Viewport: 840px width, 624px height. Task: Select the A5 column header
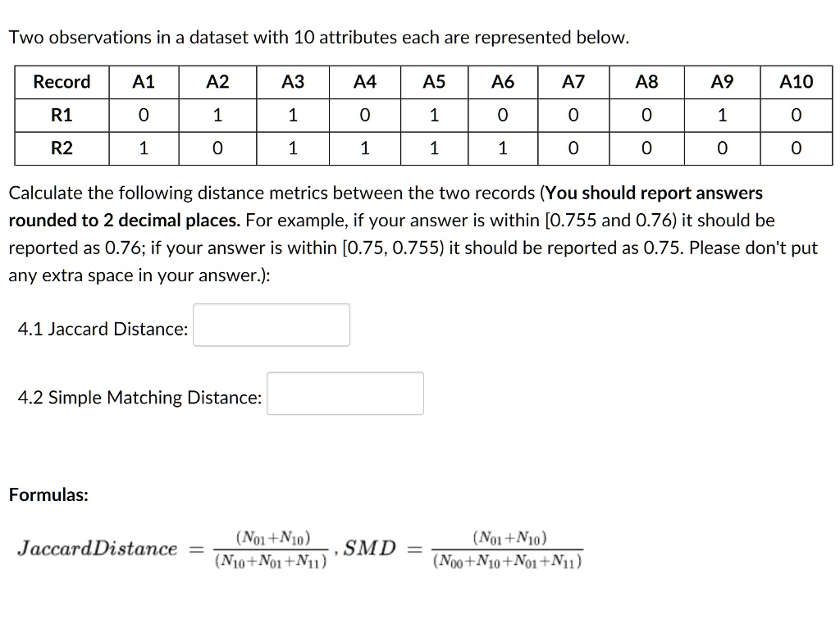434,81
